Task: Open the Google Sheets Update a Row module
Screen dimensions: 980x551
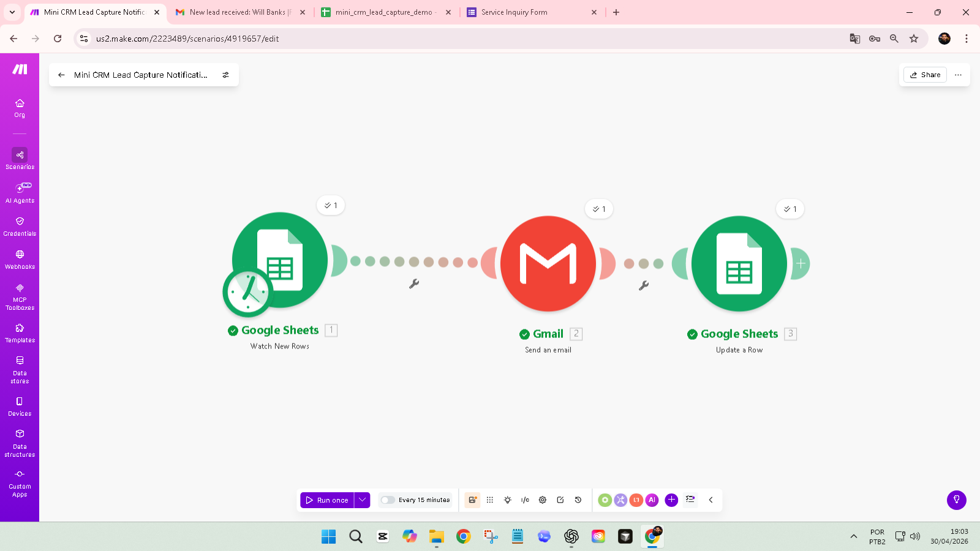Action: 739,263
